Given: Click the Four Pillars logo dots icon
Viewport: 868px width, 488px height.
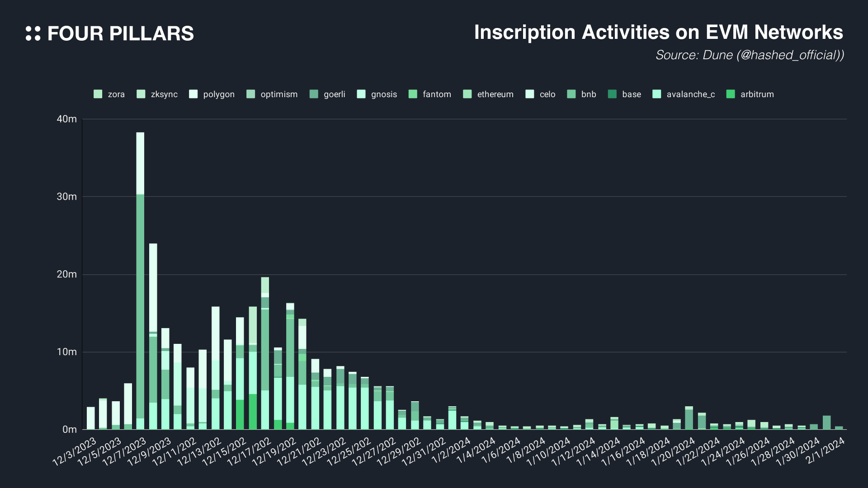Looking at the screenshot, I should [x=33, y=33].
